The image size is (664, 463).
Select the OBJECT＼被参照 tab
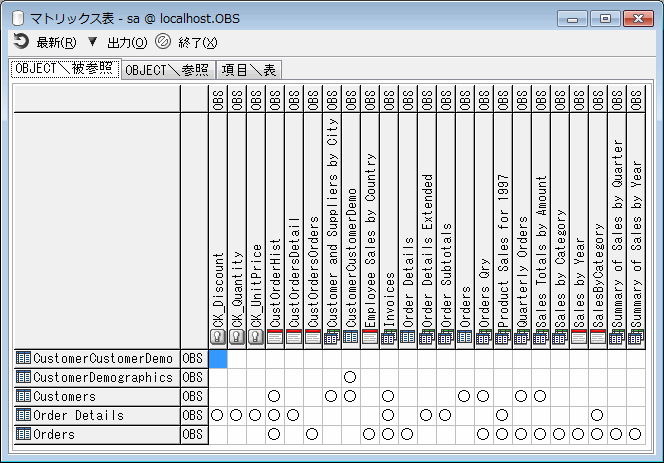(x=65, y=69)
